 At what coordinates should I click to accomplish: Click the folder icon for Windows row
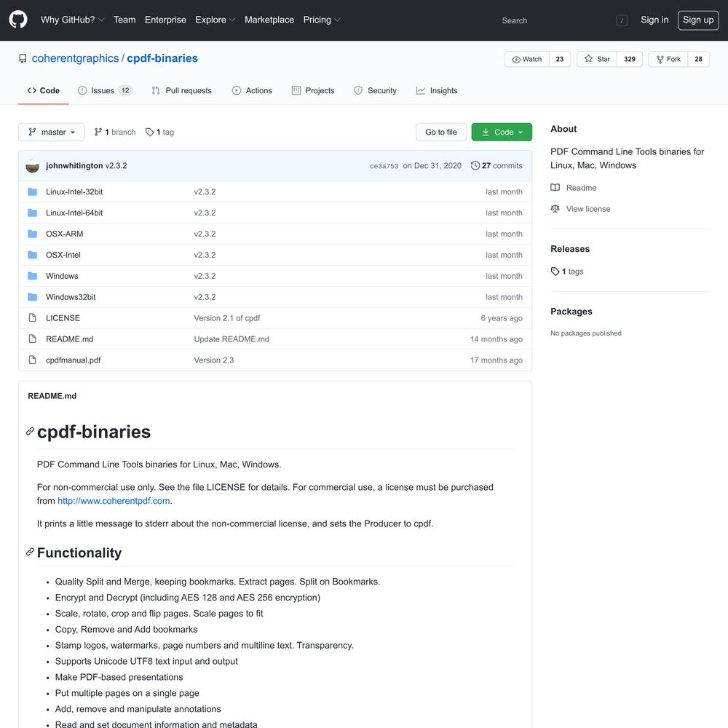pyautogui.click(x=32, y=276)
